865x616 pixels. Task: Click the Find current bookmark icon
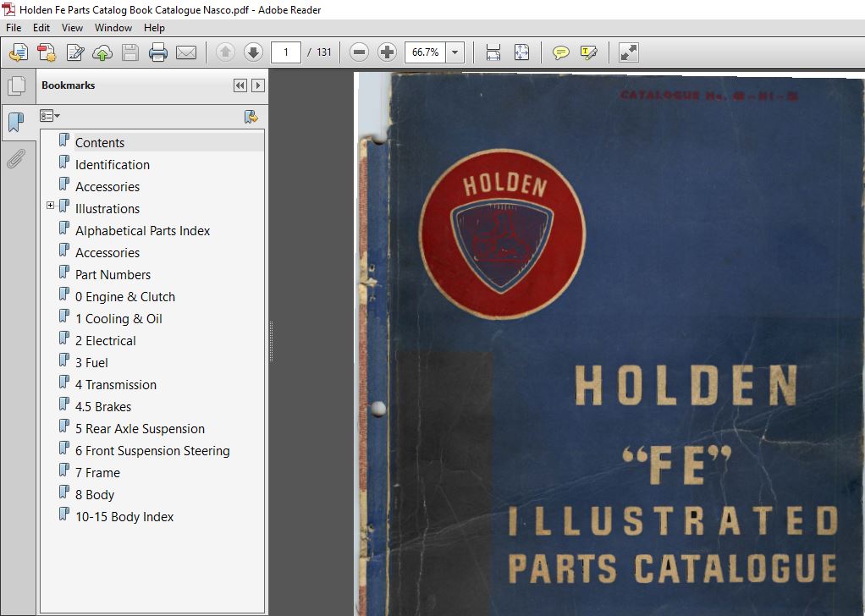(251, 117)
